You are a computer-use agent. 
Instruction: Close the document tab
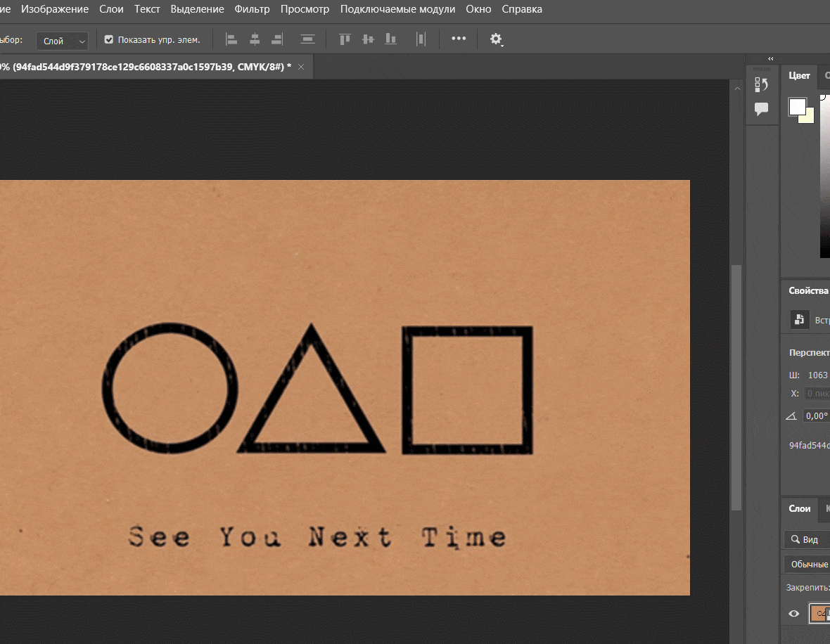point(301,67)
